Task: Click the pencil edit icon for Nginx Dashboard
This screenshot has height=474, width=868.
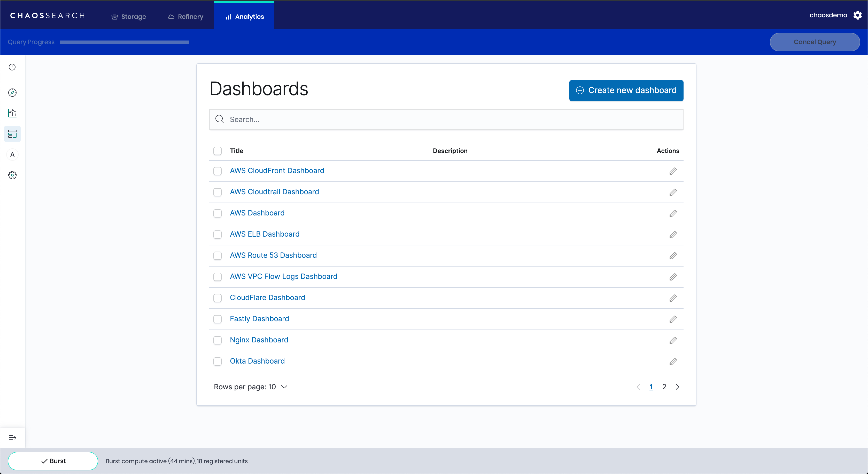Action: click(x=673, y=340)
